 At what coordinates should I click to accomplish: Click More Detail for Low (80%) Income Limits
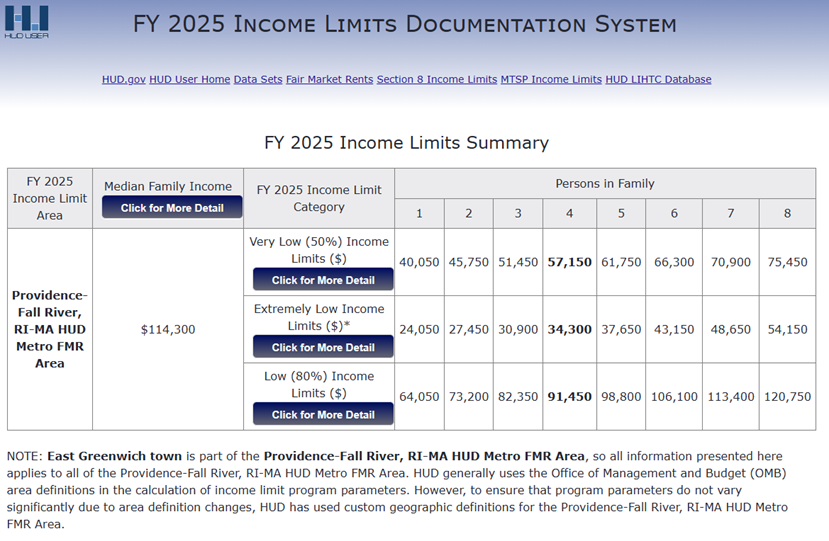[323, 414]
